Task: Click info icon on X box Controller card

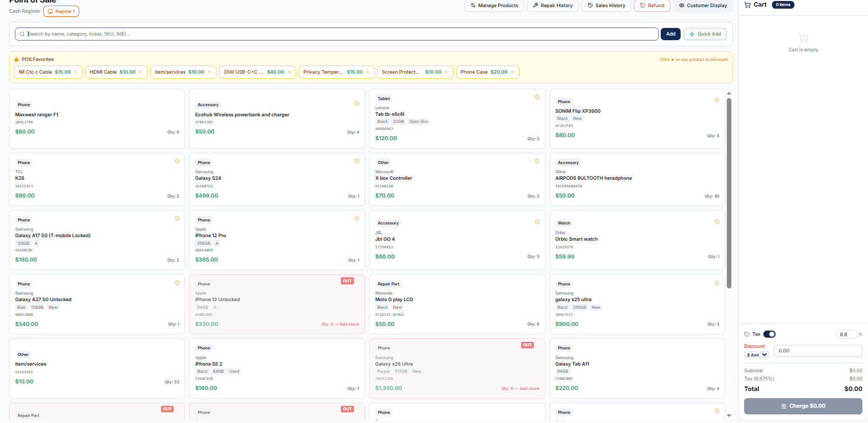Action: click(537, 161)
